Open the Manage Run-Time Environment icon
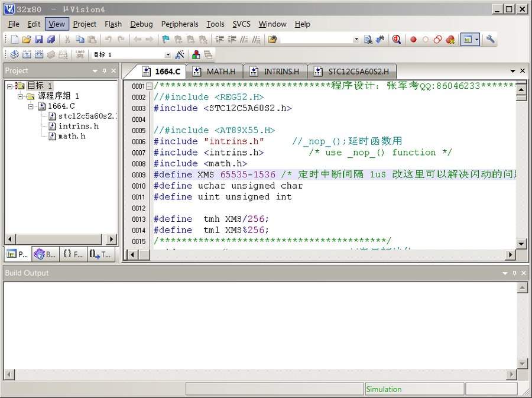The height and width of the screenshot is (398, 532). 195,53
